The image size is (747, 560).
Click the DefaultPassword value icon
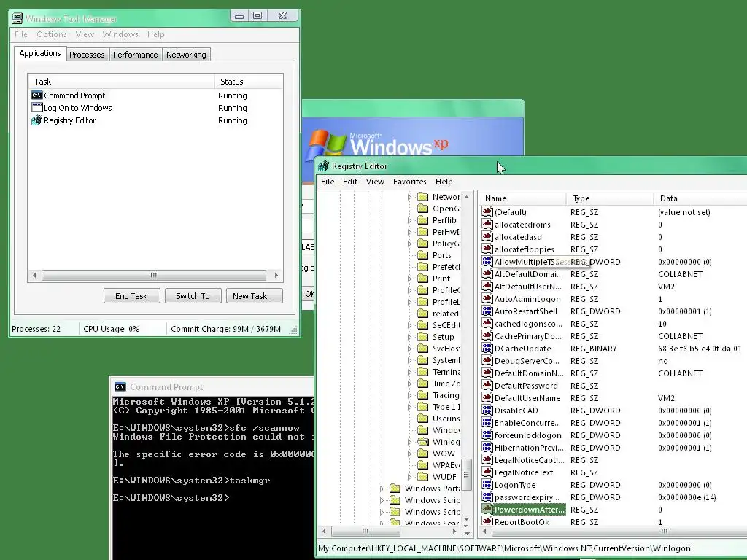click(x=487, y=385)
